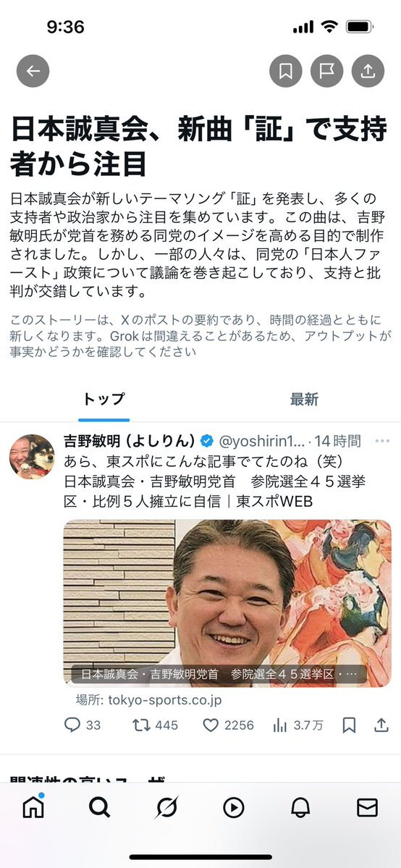Screen dimensions: 401x868
Task: Open Notifications bell tab
Action: pos(300,808)
